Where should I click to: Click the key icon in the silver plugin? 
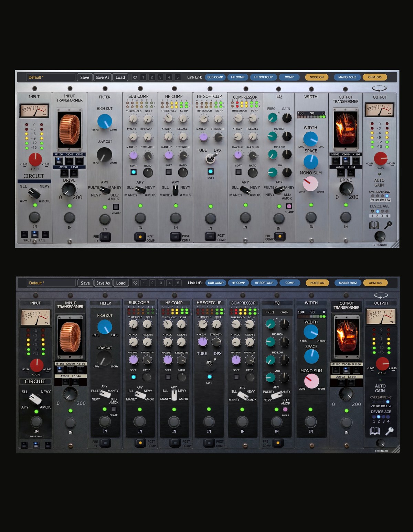[x=388, y=225]
